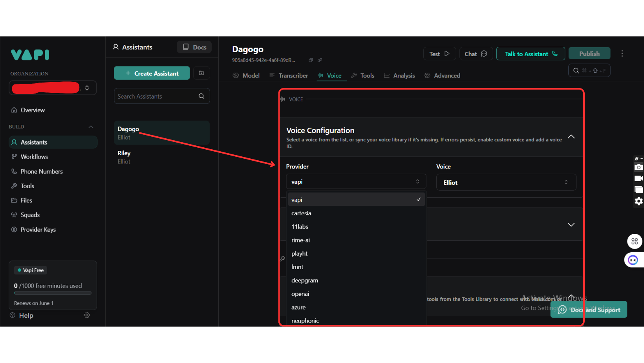Collapse the Voice Configuration section
The width and height of the screenshot is (644, 363).
pyautogui.click(x=571, y=137)
